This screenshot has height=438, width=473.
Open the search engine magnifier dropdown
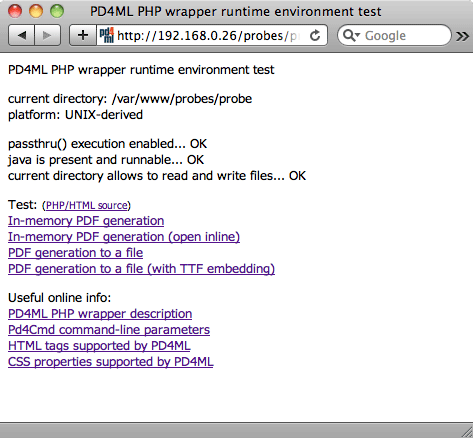point(351,35)
